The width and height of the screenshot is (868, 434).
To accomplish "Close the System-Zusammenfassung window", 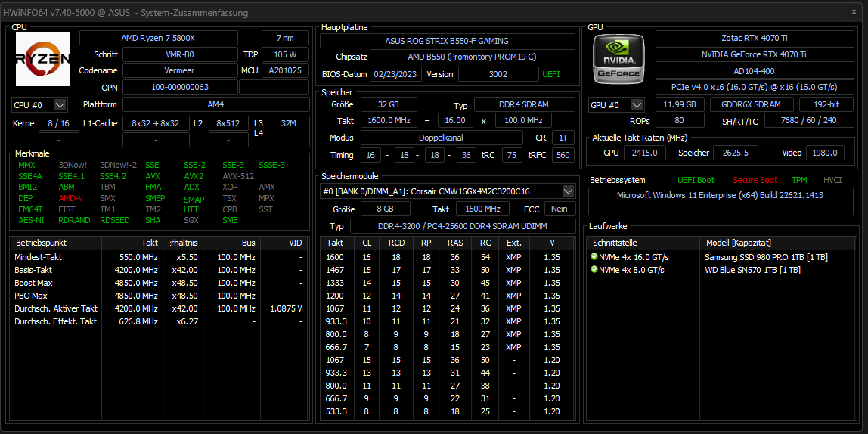I will point(854,11).
